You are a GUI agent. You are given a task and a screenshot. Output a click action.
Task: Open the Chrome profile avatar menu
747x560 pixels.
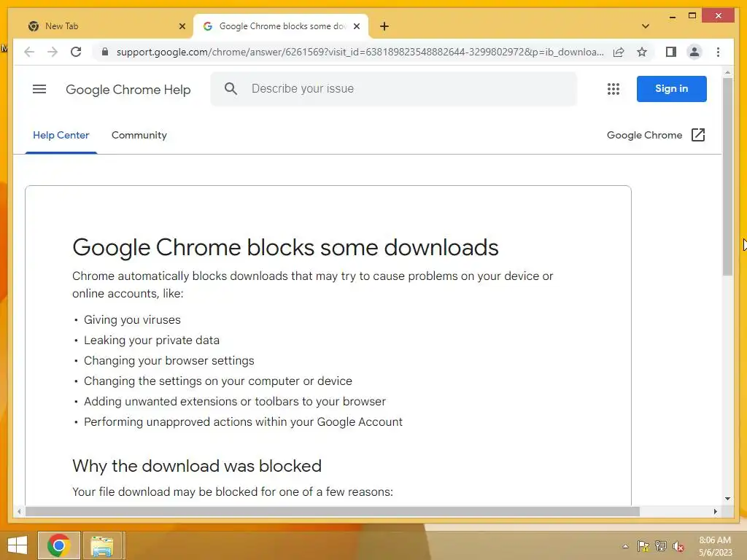(694, 52)
